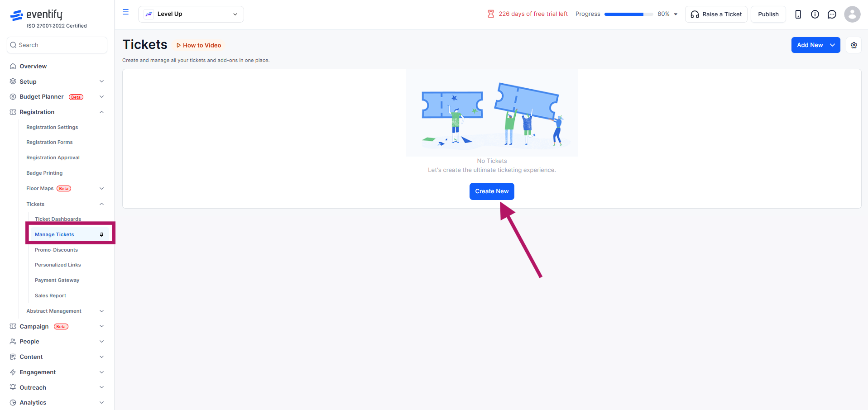The image size is (868, 410).
Task: Expand the Abstract Management chevron
Action: coord(101,311)
